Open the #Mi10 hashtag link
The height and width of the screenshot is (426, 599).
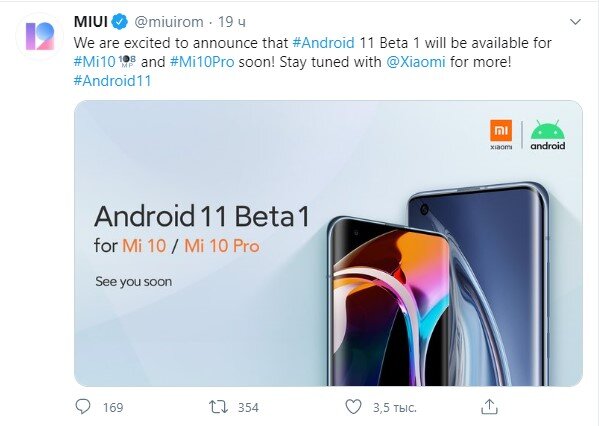click(x=94, y=62)
